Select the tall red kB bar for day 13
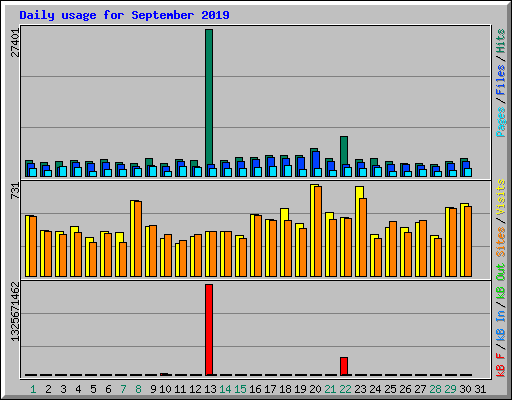Viewport: 512px width, 400px height. click(x=209, y=330)
